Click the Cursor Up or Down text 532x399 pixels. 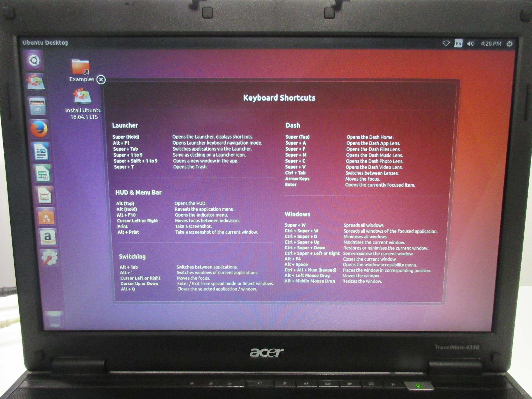pyautogui.click(x=139, y=284)
